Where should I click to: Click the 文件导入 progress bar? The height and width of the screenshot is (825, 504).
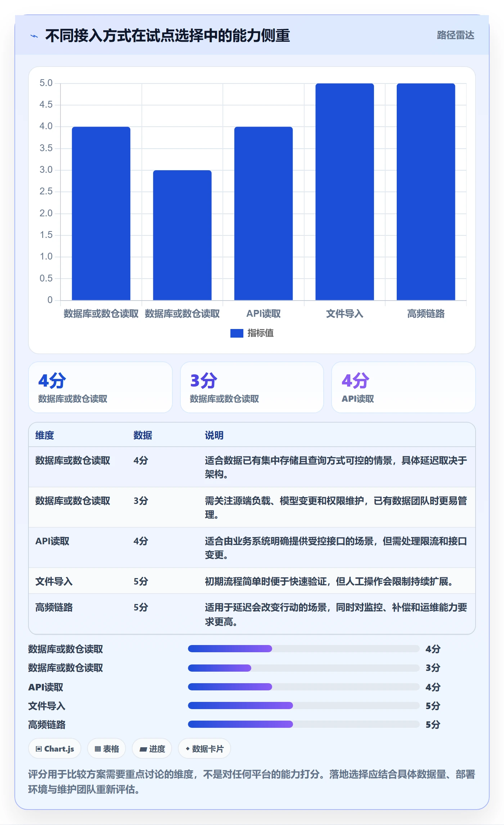(304, 705)
